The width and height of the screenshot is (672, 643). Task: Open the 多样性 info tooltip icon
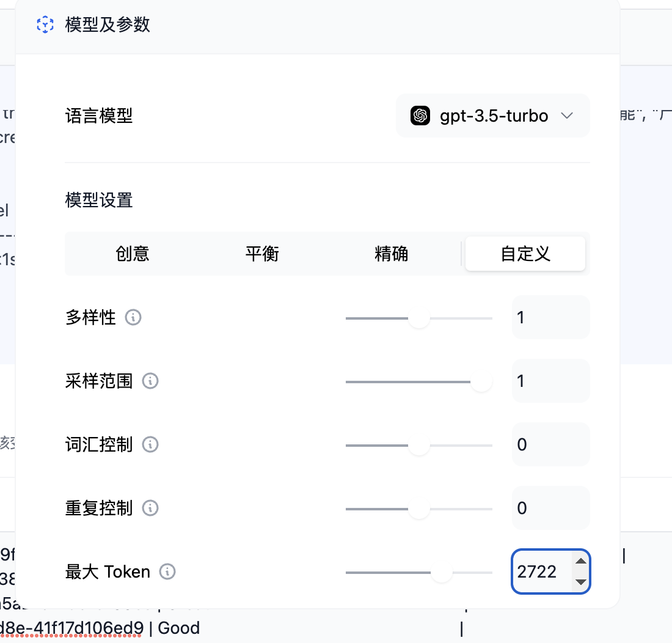133,317
